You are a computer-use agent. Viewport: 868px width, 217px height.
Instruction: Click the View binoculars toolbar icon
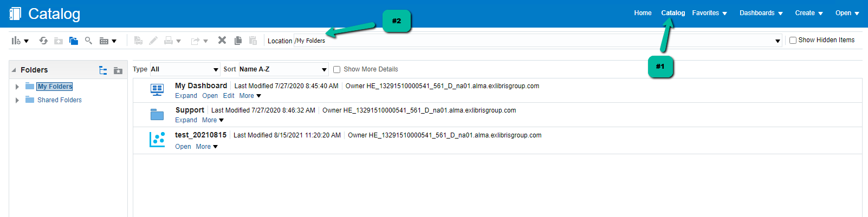tap(139, 41)
